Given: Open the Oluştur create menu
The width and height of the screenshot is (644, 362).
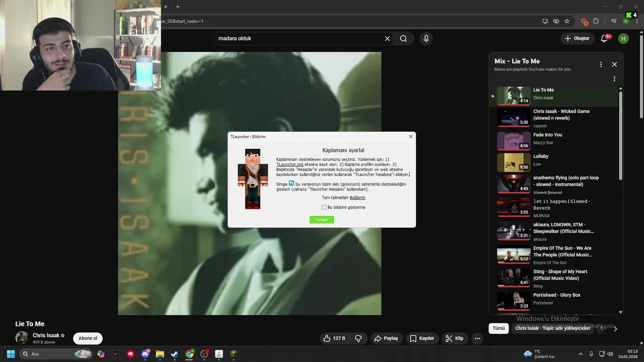Looking at the screenshot, I should tap(577, 38).
